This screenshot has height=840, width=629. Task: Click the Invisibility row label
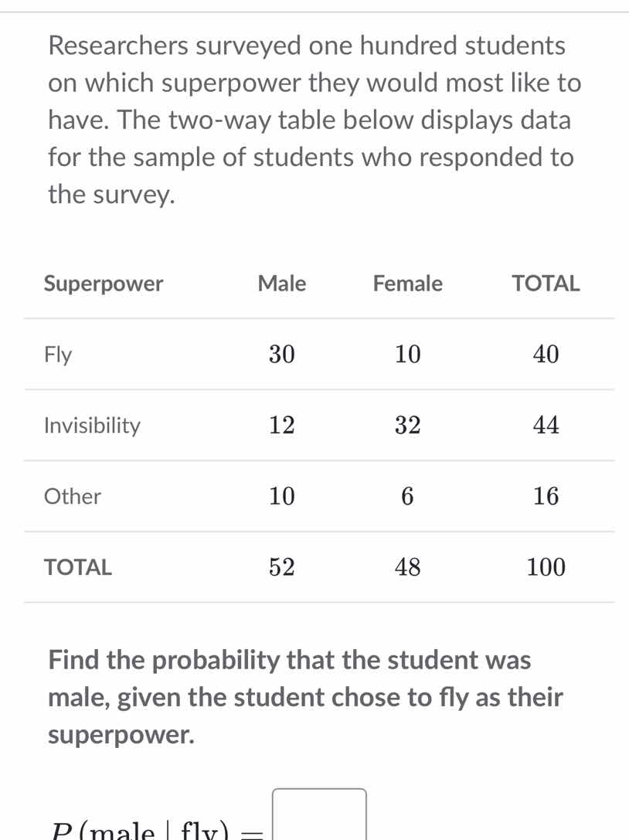91,425
